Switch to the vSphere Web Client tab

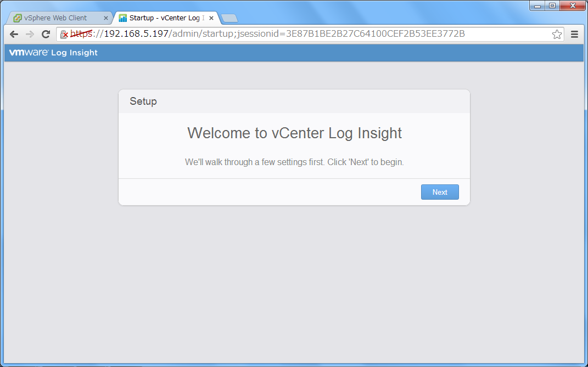click(x=55, y=18)
